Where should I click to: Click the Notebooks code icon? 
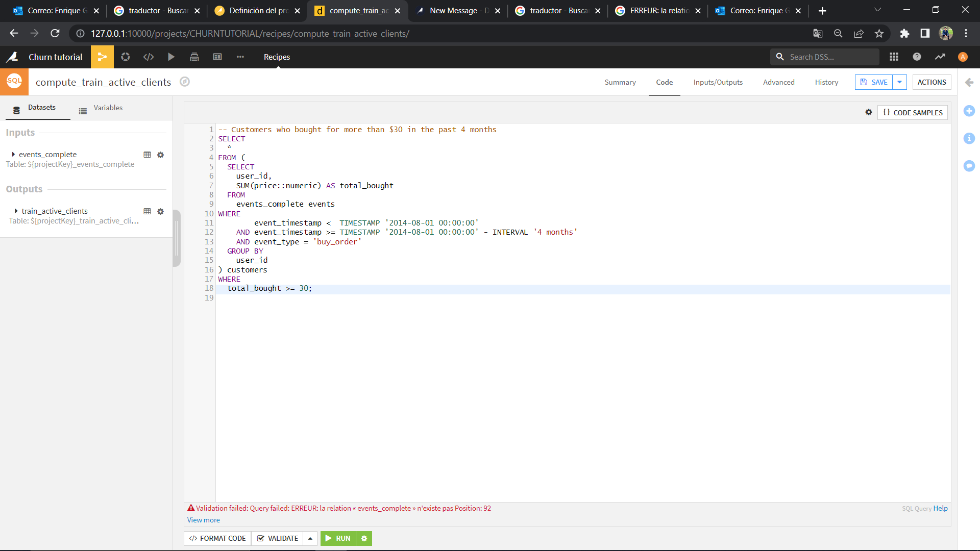click(149, 57)
